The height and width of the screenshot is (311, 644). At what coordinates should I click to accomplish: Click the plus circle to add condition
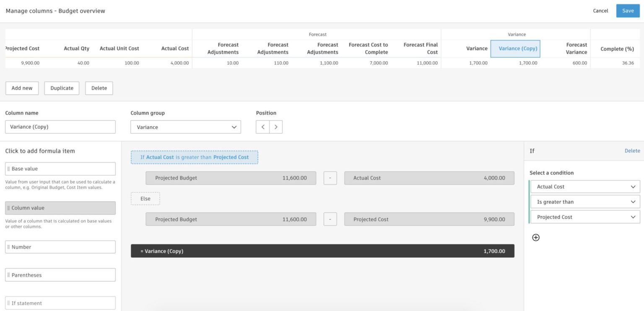(536, 237)
